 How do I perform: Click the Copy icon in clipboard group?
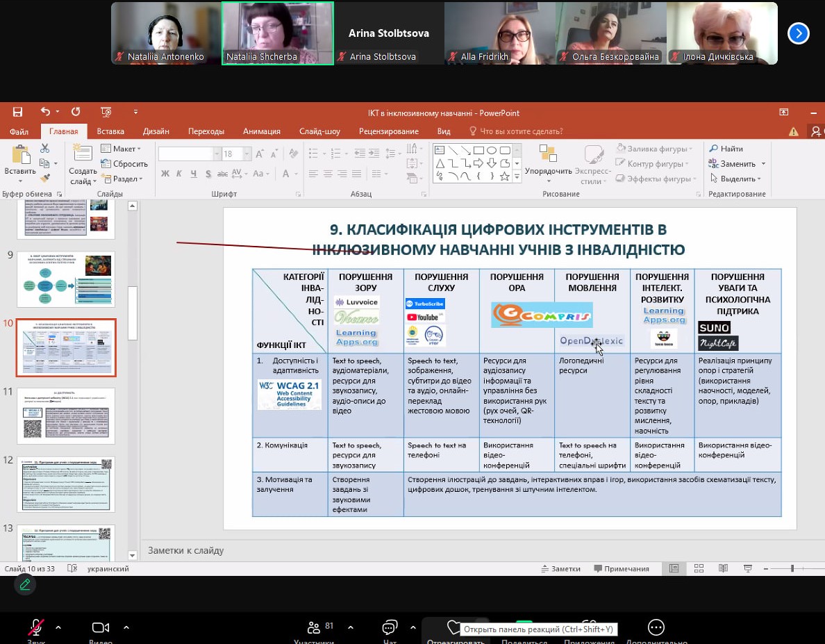click(44, 164)
